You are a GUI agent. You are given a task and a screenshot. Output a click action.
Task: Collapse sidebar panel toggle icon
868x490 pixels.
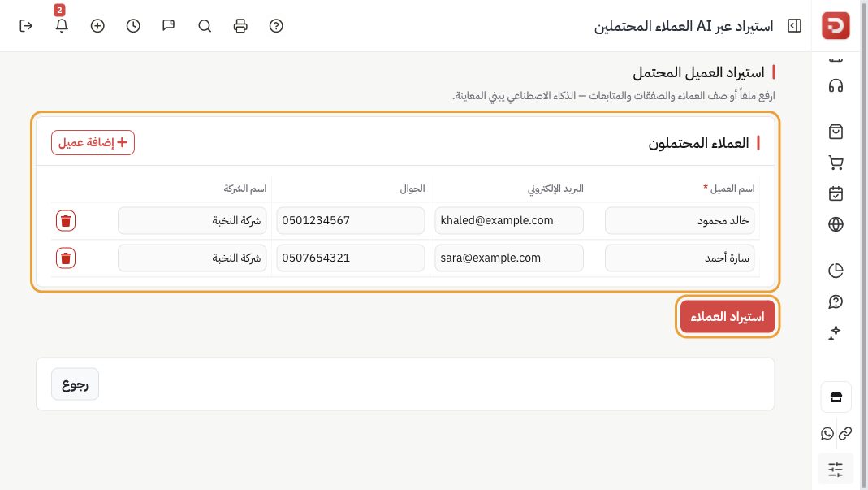(794, 25)
